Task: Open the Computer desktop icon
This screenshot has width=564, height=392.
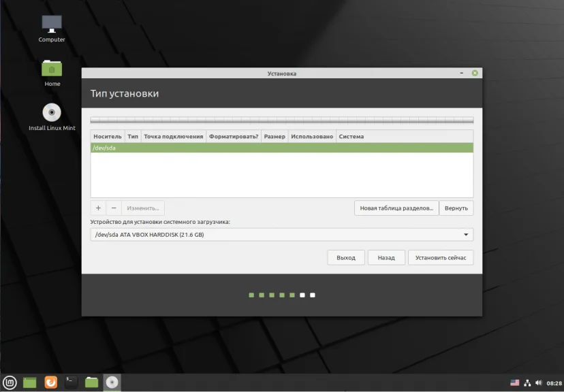Action: click(52, 29)
